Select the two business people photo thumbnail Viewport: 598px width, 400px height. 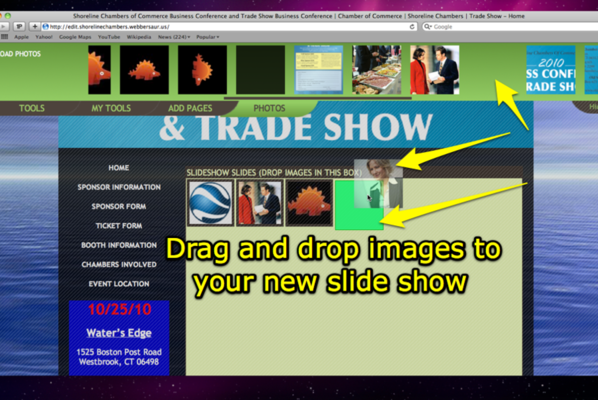(x=435, y=70)
